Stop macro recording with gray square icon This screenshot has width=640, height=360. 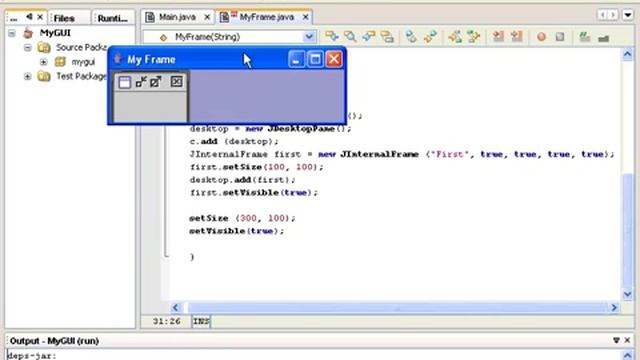(x=560, y=37)
